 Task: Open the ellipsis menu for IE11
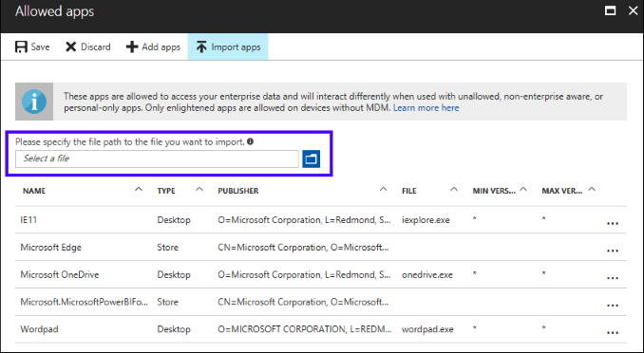[x=613, y=223]
